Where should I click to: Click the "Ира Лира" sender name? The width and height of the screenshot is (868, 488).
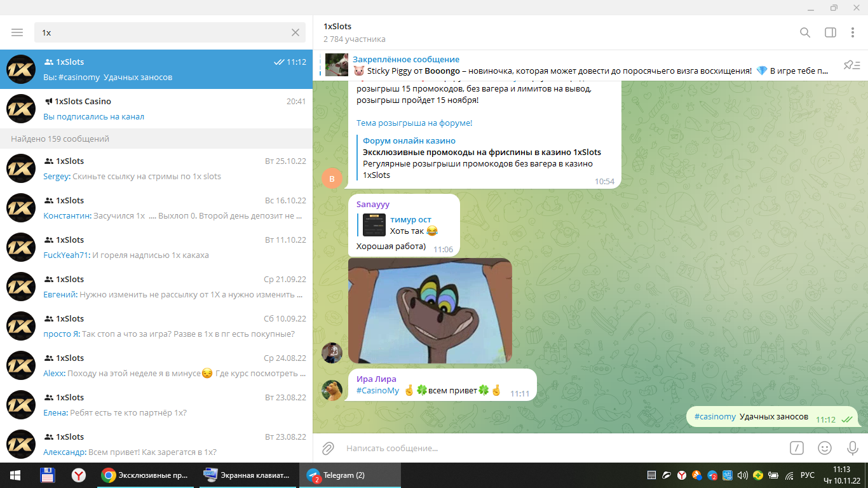376,379
